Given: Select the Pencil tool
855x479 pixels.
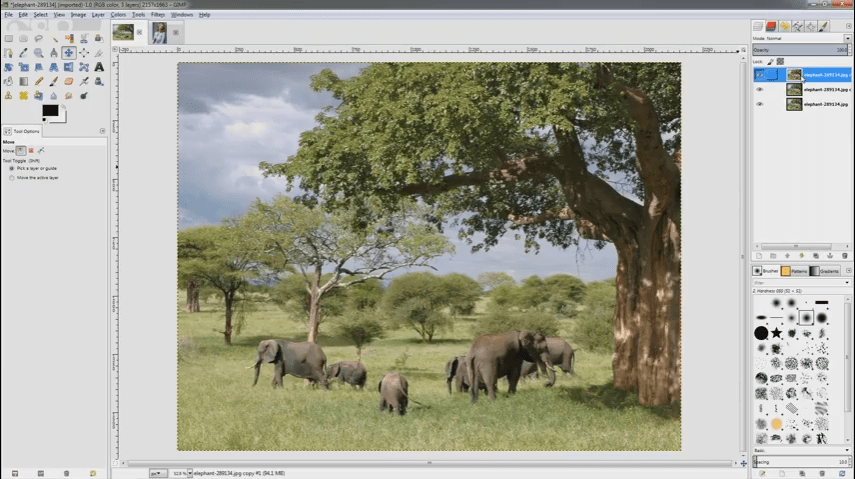Looking at the screenshot, I should 39,81.
